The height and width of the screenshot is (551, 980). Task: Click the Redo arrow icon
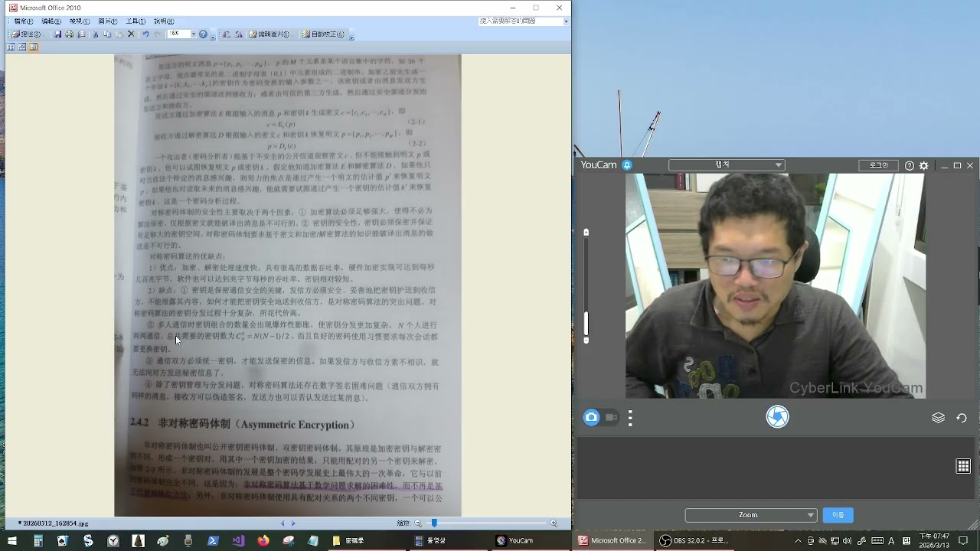158,34
